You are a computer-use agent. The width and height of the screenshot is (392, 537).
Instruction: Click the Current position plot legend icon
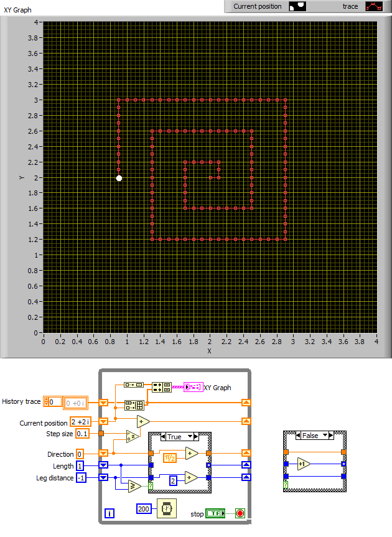pos(297,6)
